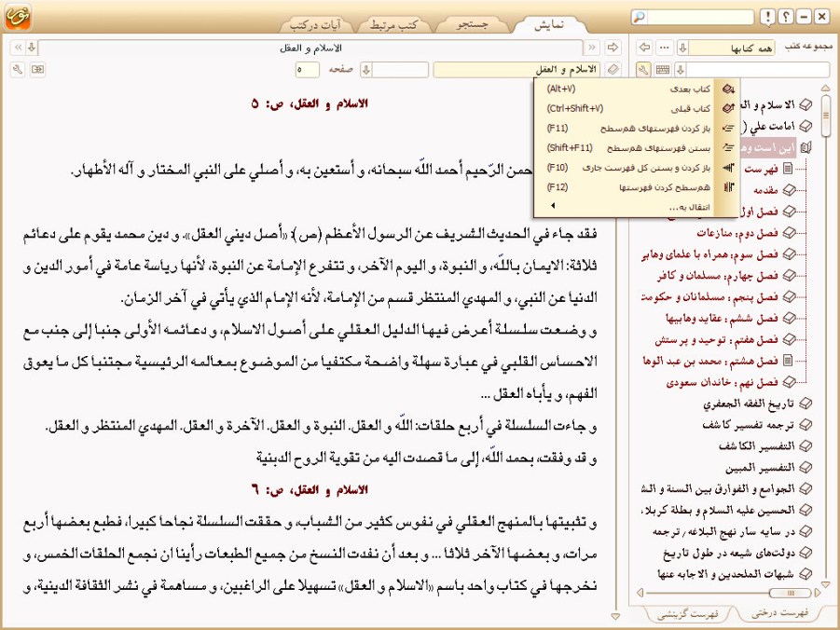
Task: Select the book دولت‌های شيعه در طول تاريخ
Action: tap(728, 553)
